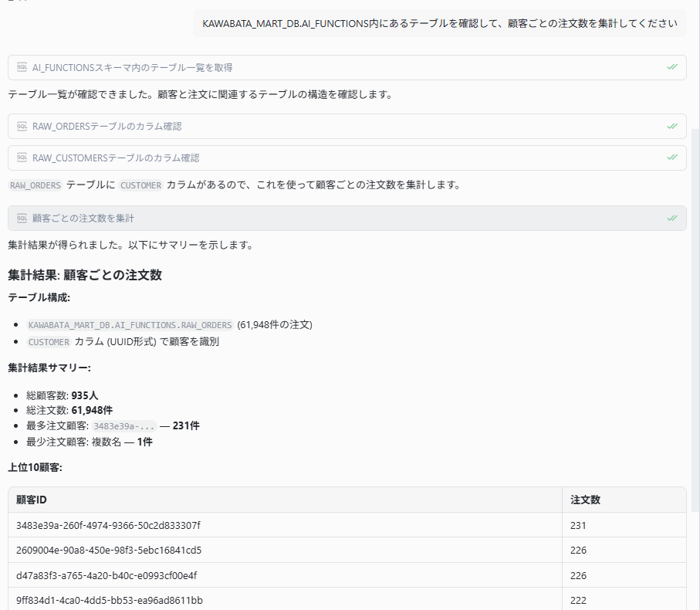This screenshot has width=700, height=610.
Task: Click green checkmark on 顧客ごとの注文数を集計 step
Action: pyautogui.click(x=672, y=218)
